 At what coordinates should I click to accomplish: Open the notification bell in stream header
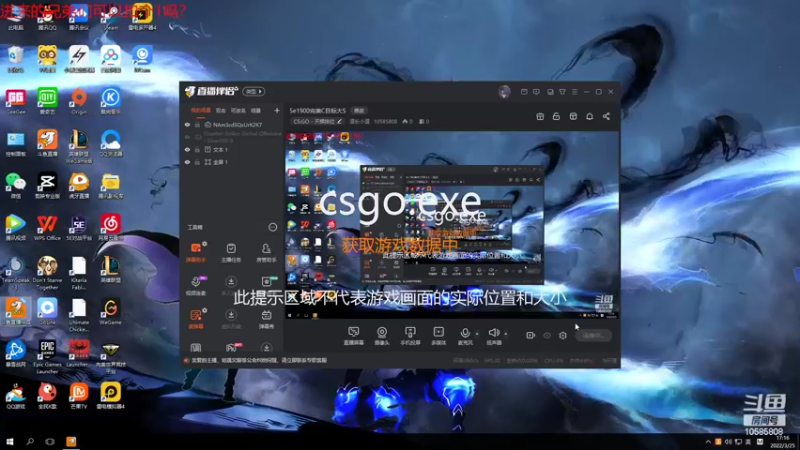(589, 116)
